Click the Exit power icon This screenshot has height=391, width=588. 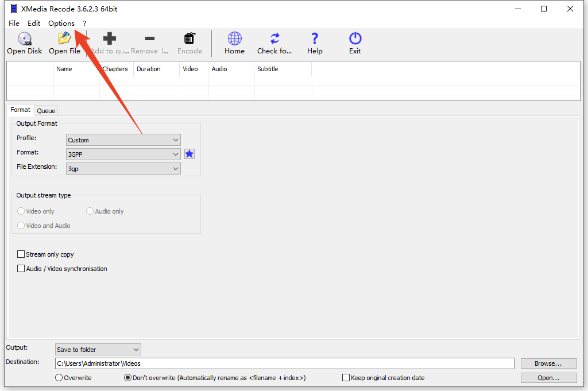coord(355,39)
